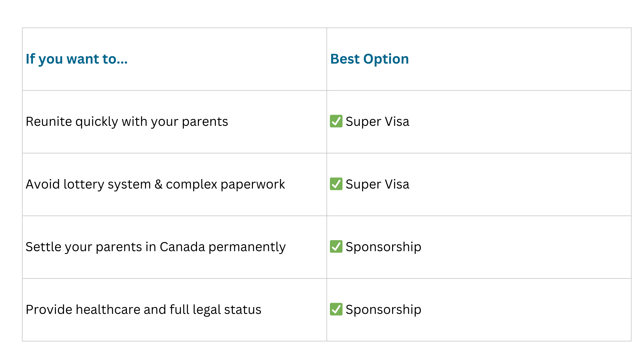
Task: Click the green checkmark beside first Super Visa
Action: pos(336,121)
